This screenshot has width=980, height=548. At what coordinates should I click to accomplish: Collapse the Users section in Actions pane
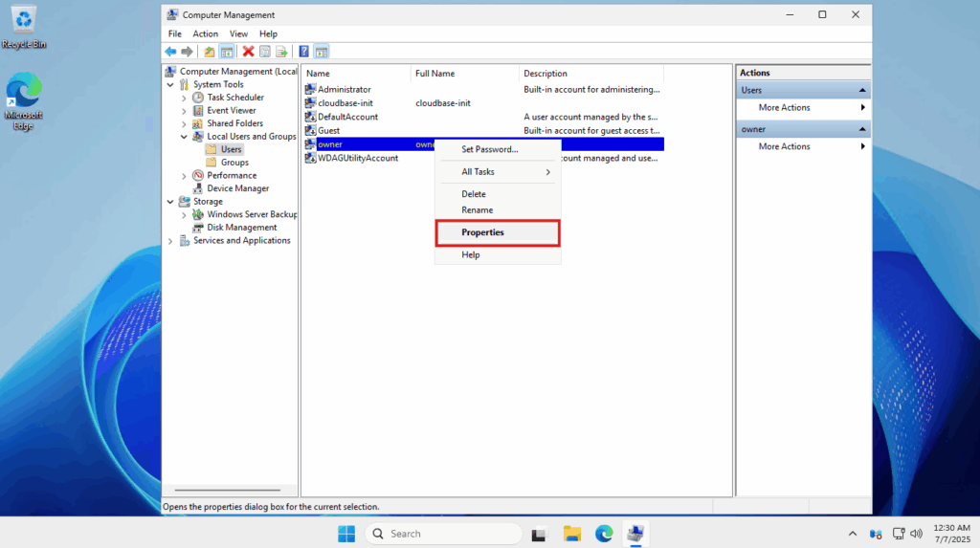pyautogui.click(x=862, y=90)
